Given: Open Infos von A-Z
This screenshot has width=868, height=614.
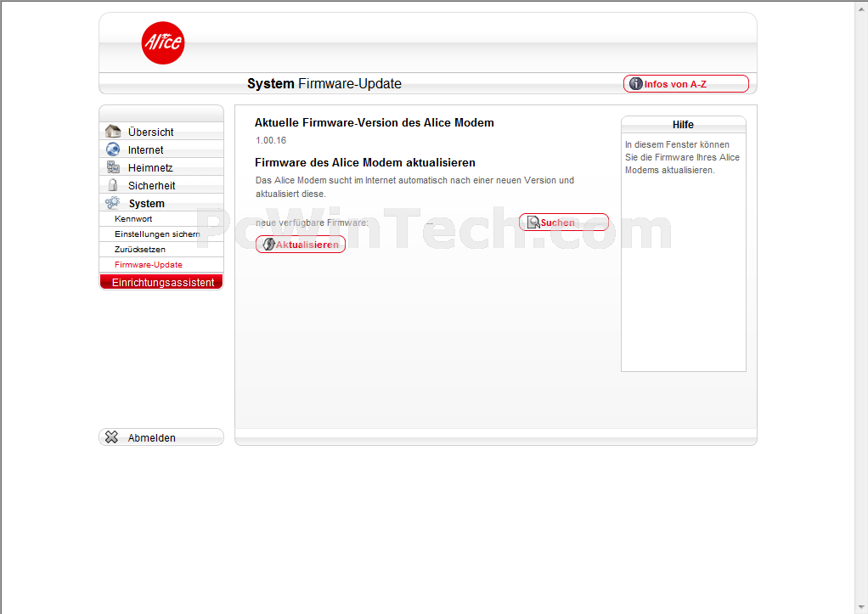Looking at the screenshot, I should pos(686,83).
